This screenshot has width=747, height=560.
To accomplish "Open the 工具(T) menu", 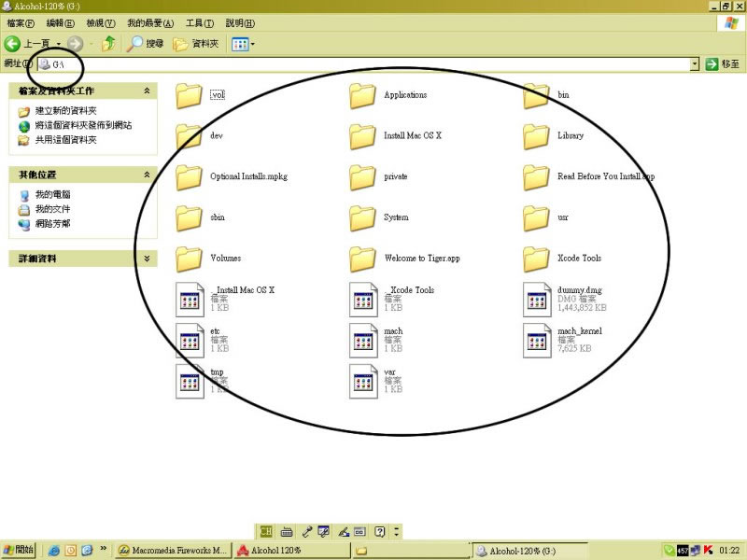I will pos(200,22).
